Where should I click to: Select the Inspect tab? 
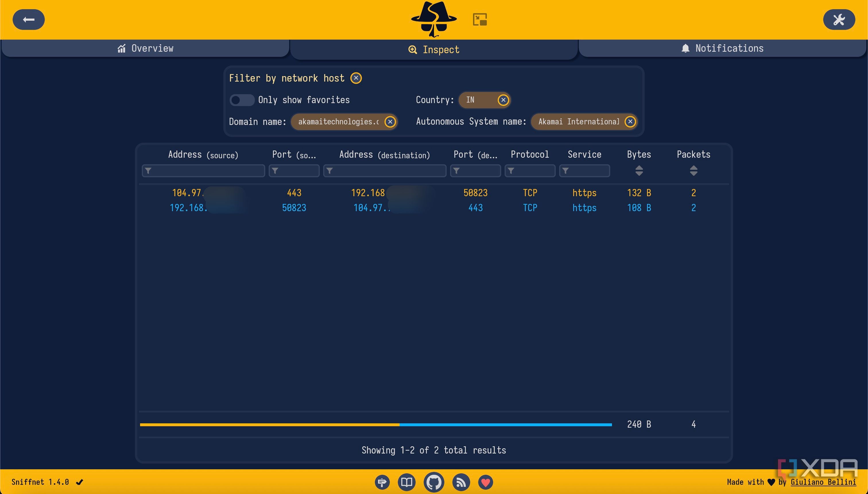pyautogui.click(x=434, y=49)
